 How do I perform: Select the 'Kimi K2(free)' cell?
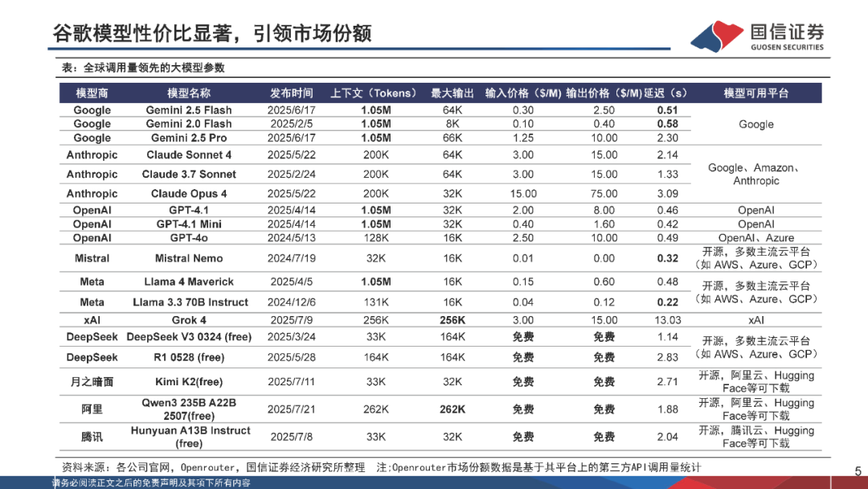pos(189,382)
